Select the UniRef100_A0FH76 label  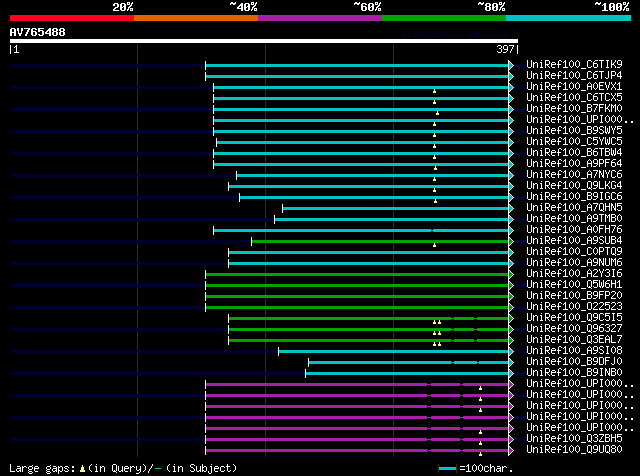[x=574, y=229]
